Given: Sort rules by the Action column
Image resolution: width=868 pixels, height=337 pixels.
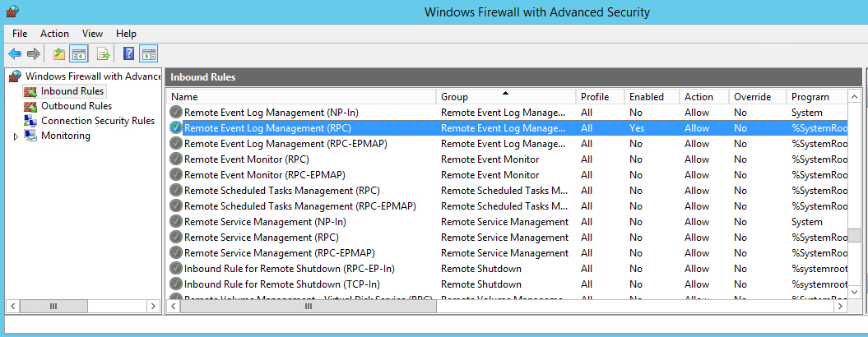Looking at the screenshot, I should point(704,97).
